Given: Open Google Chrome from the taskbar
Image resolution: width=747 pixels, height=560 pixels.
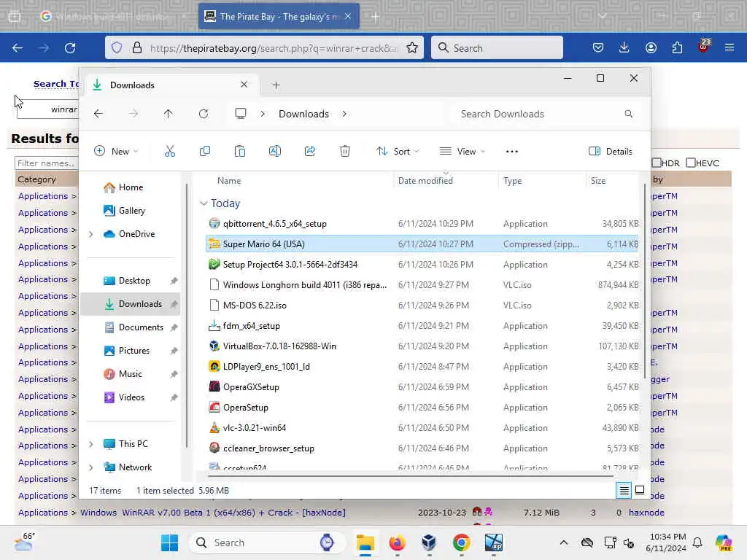Looking at the screenshot, I should click(461, 542).
